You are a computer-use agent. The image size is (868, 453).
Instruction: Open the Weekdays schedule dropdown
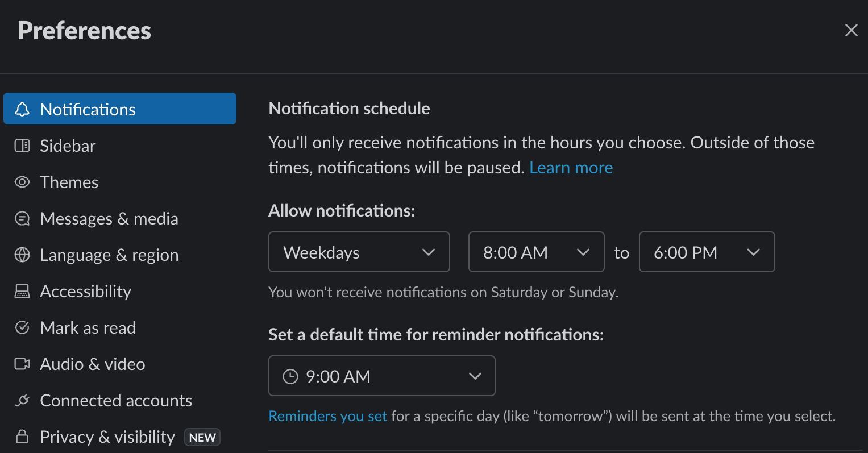359,252
